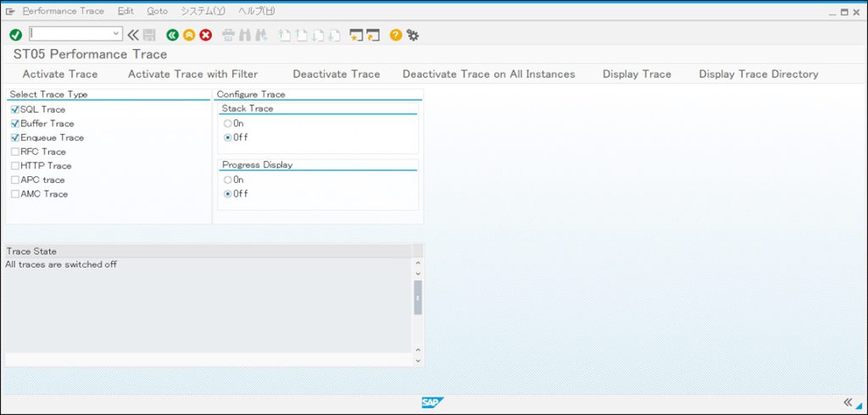The width and height of the screenshot is (868, 415).
Task: Open the Goto menu
Action: point(157,11)
